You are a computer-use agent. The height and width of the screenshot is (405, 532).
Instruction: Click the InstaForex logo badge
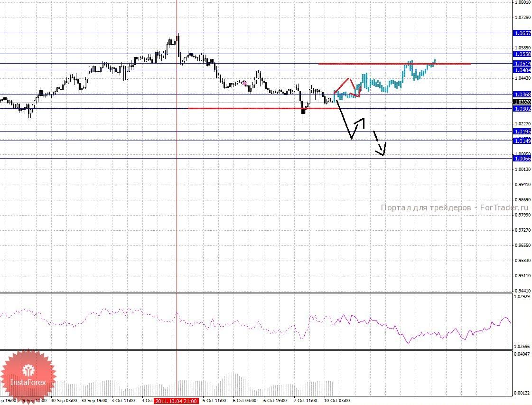[28, 377]
